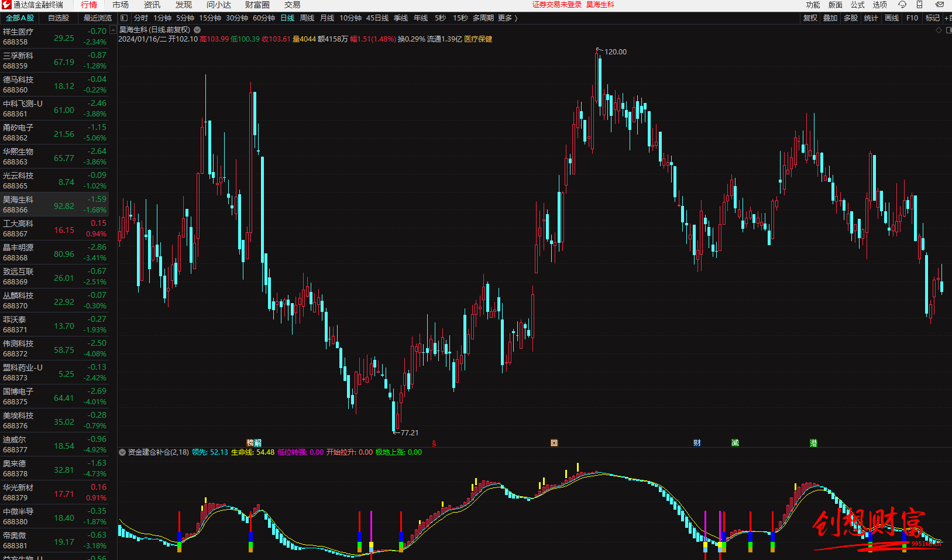Click the 通达信 app logo icon

tap(6, 5)
